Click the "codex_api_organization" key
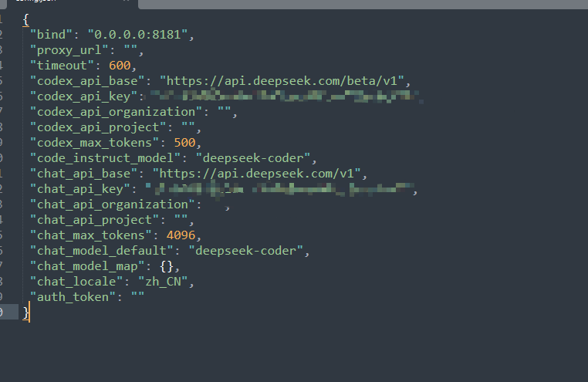The width and height of the screenshot is (588, 382). coord(116,112)
